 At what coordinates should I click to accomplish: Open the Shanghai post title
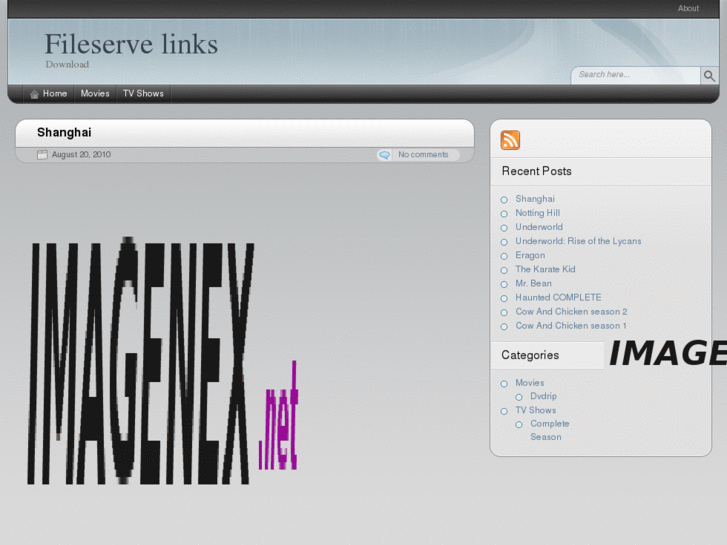(64, 132)
